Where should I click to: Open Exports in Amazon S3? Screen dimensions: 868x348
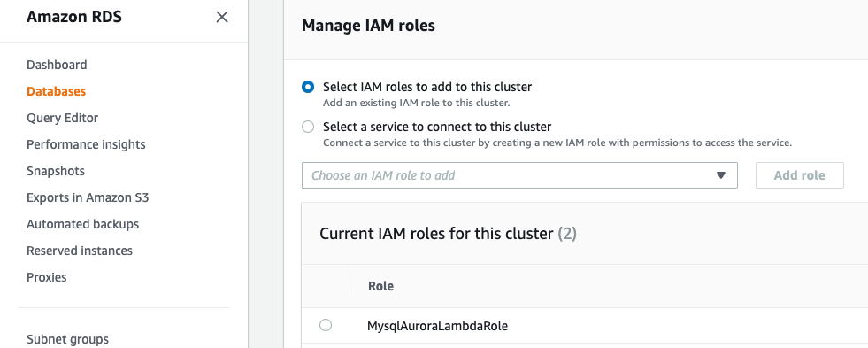88,197
